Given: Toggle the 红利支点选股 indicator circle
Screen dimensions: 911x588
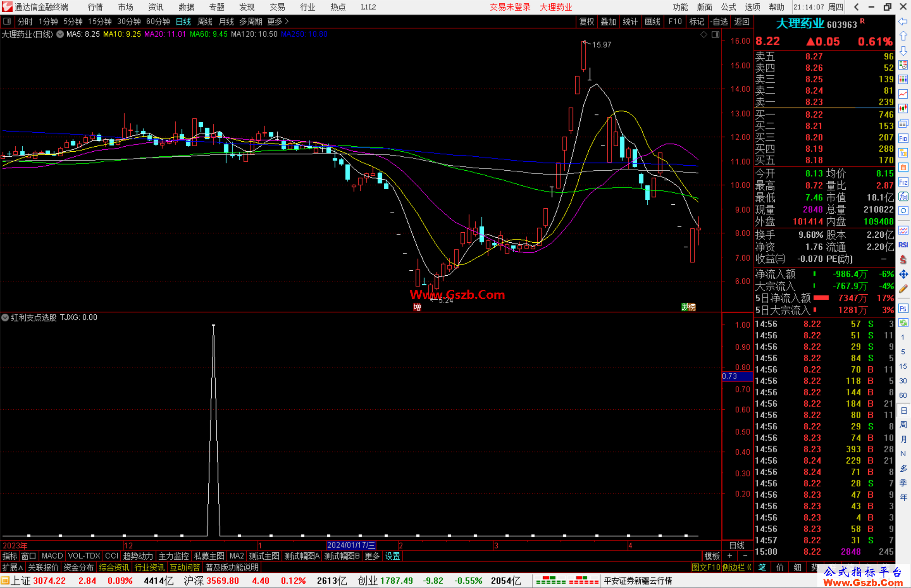Looking at the screenshot, I should click(x=5, y=317).
